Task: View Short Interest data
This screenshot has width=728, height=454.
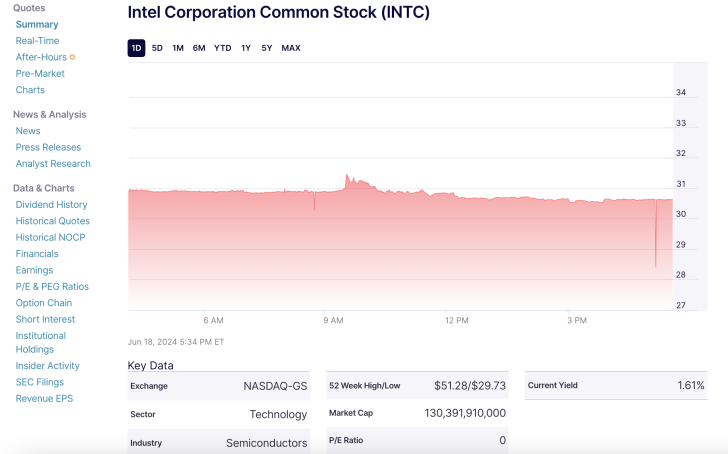Action: pyautogui.click(x=46, y=319)
